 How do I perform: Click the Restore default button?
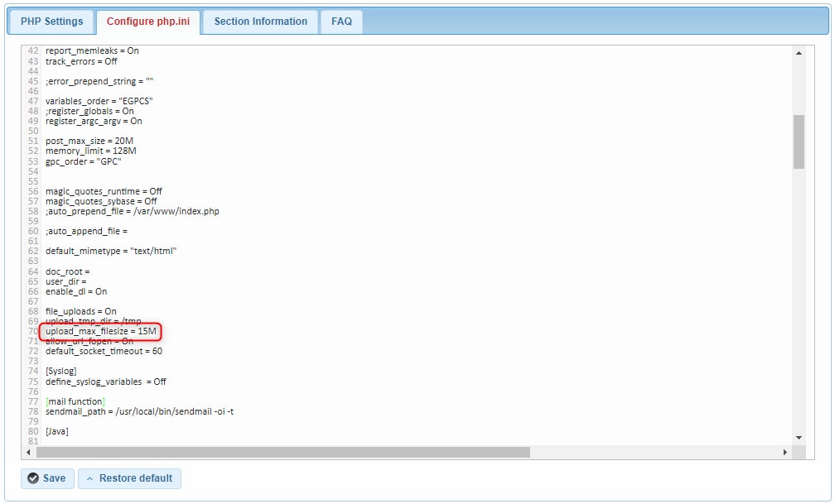coord(129,478)
